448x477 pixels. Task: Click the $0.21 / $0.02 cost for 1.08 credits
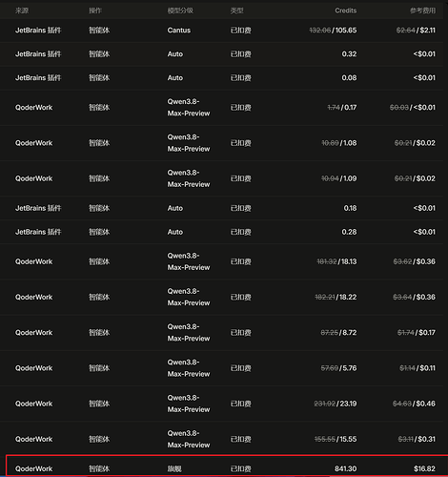pos(415,143)
